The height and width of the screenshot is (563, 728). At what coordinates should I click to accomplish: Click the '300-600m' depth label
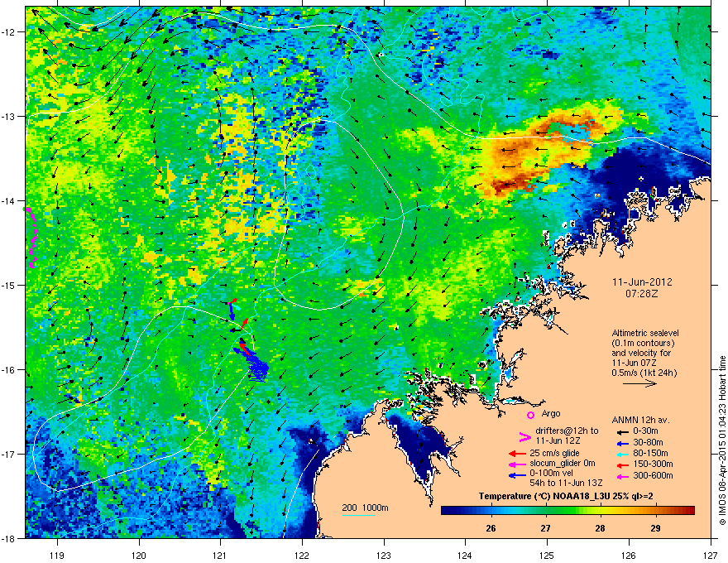tap(653, 476)
